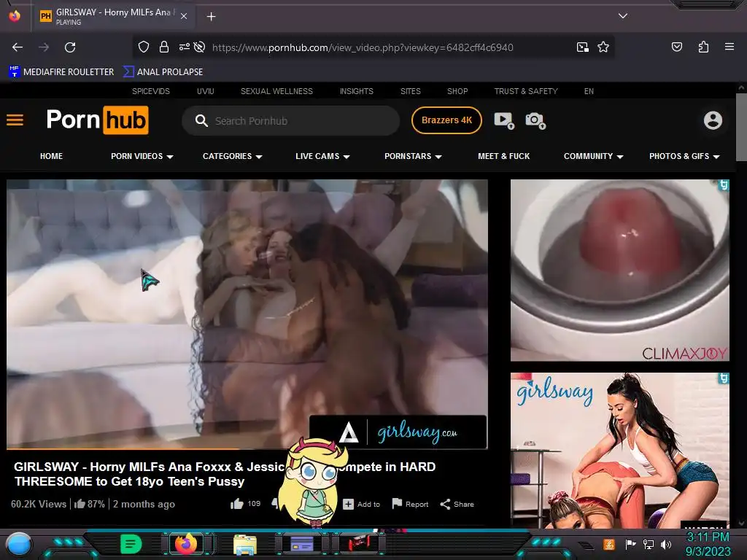Change language via EN selector

(x=589, y=91)
